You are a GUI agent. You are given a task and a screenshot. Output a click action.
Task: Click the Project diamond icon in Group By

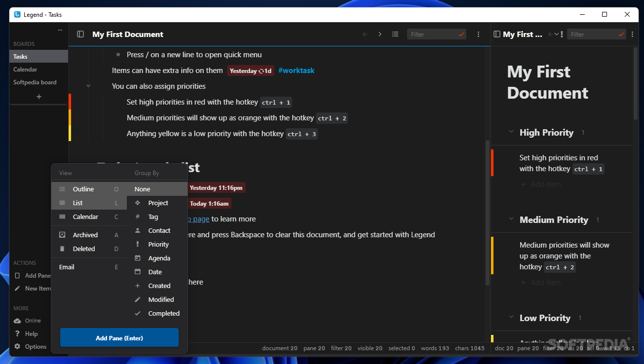coord(138,203)
